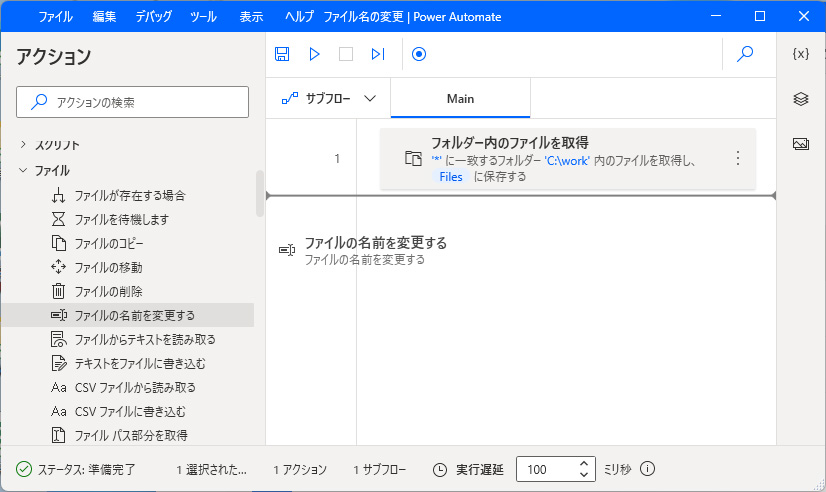Click the actions panel scrollbar thumb
Screen dimensions: 826x492
(x=260, y=193)
